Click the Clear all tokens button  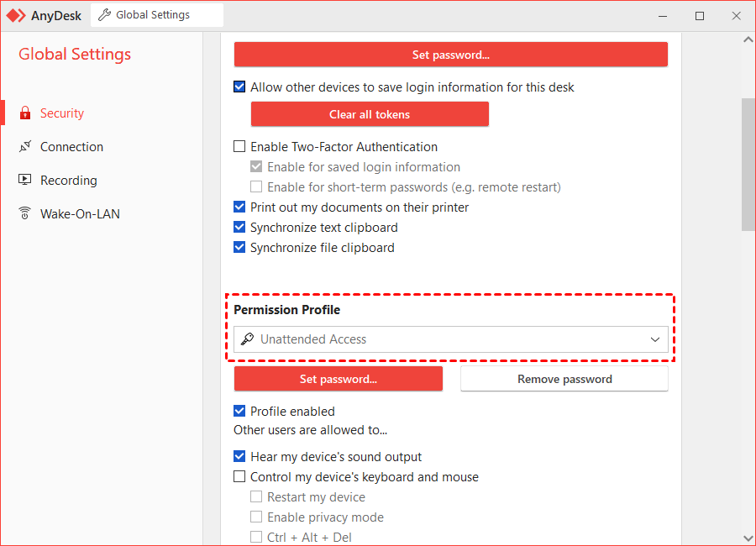coord(370,114)
